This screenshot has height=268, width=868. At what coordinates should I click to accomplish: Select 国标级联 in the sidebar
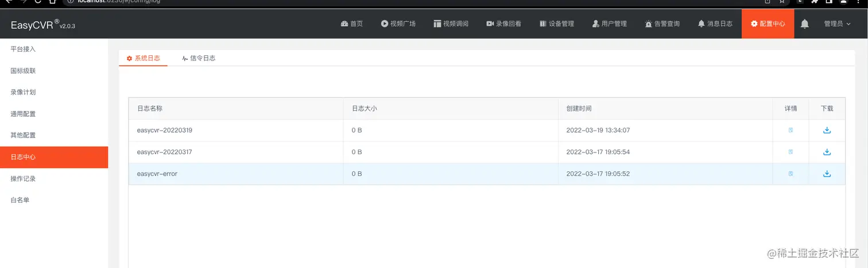54,71
